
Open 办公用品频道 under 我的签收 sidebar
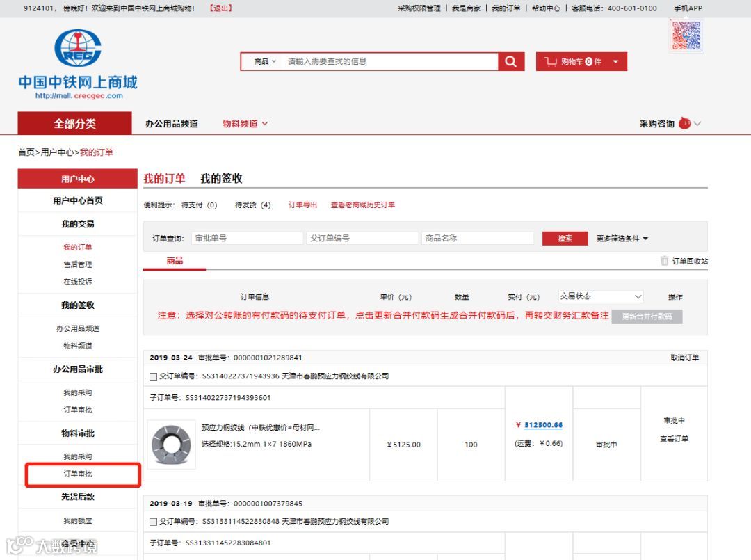[78, 328]
